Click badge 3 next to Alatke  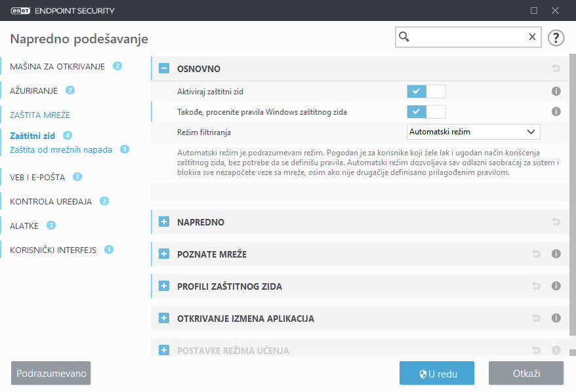click(51, 225)
